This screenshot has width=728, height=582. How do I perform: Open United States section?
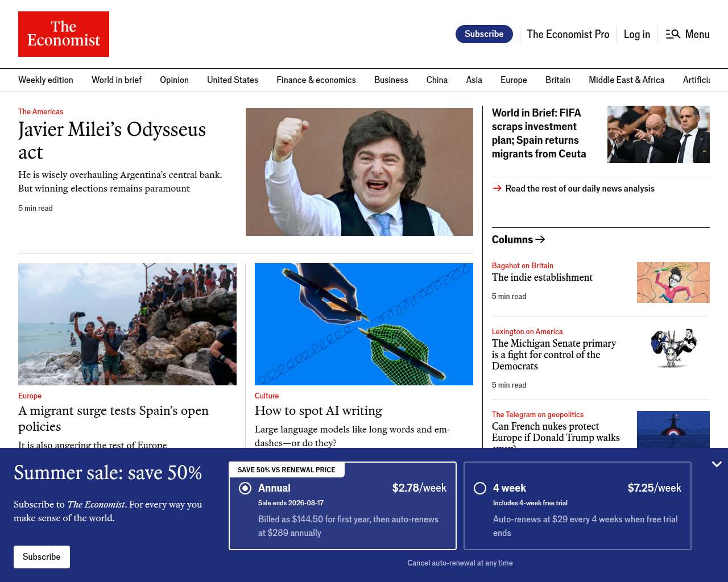[233, 80]
